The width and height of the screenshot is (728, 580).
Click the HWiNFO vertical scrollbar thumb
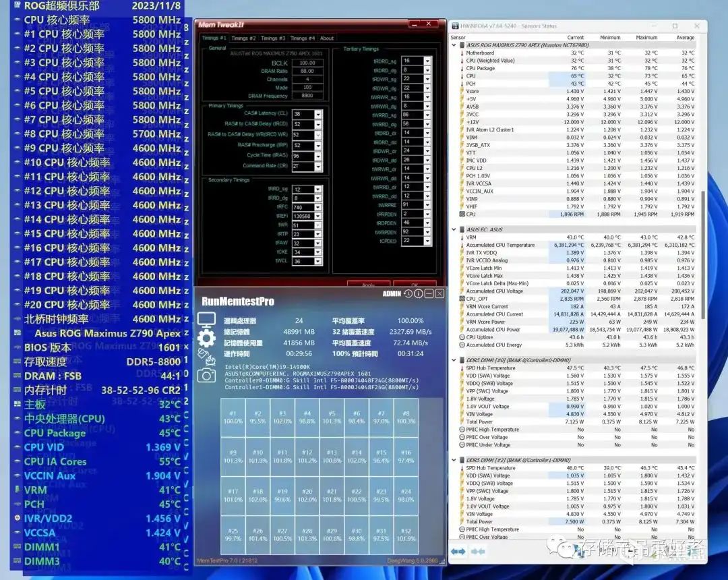click(x=702, y=254)
